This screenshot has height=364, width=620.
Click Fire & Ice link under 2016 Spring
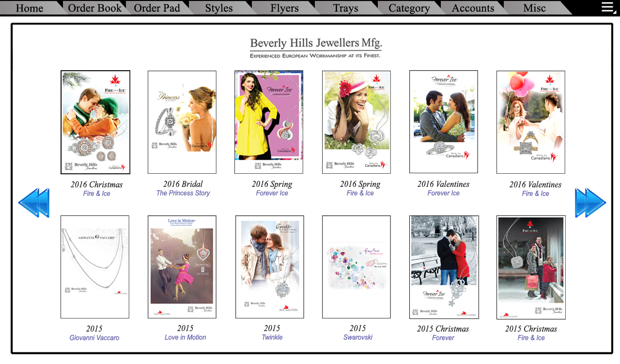(x=360, y=193)
